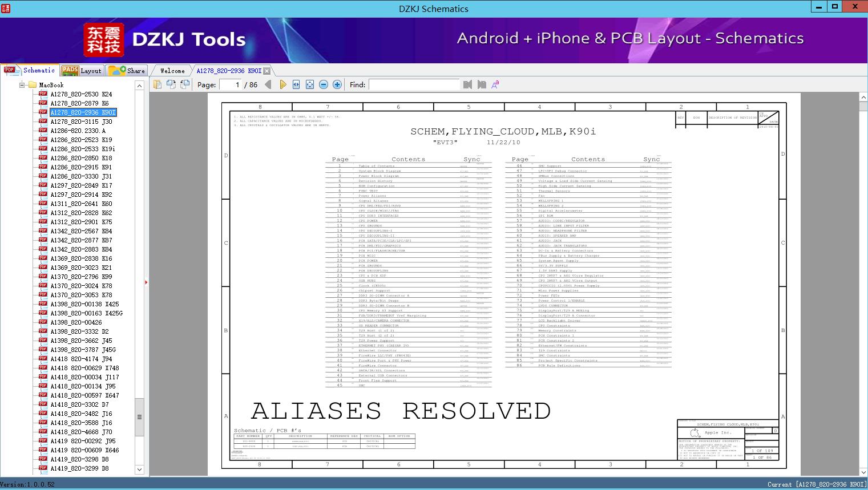Close the A1278_820-2936 K90I tab
Image resolution: width=868 pixels, height=490 pixels.
point(267,71)
